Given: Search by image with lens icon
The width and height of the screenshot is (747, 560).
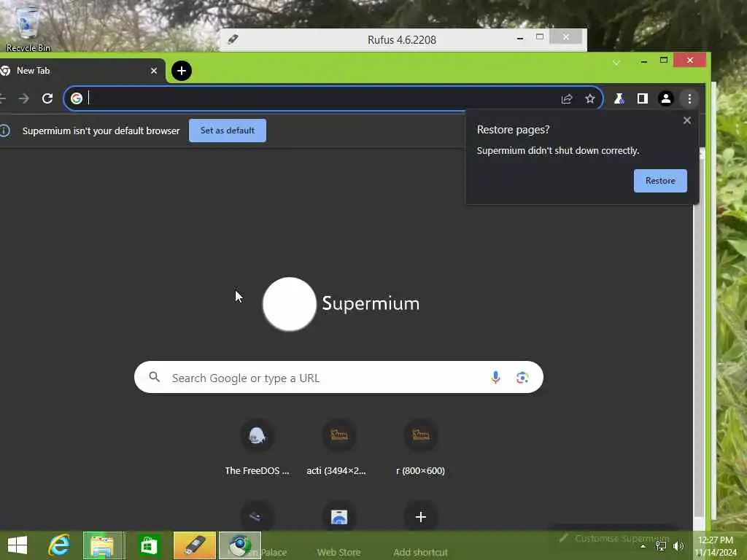Looking at the screenshot, I should tap(522, 378).
